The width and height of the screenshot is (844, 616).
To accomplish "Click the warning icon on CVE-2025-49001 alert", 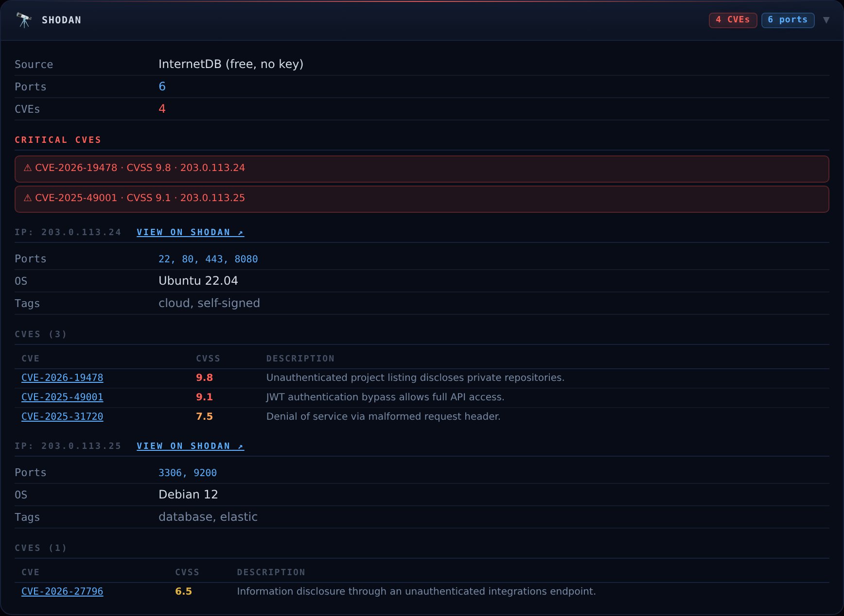I will pyautogui.click(x=28, y=198).
